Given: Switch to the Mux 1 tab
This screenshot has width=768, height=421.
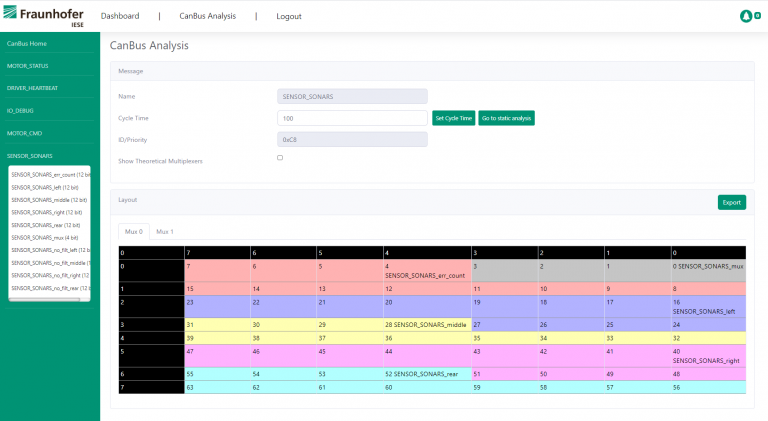Looking at the screenshot, I should [165, 232].
